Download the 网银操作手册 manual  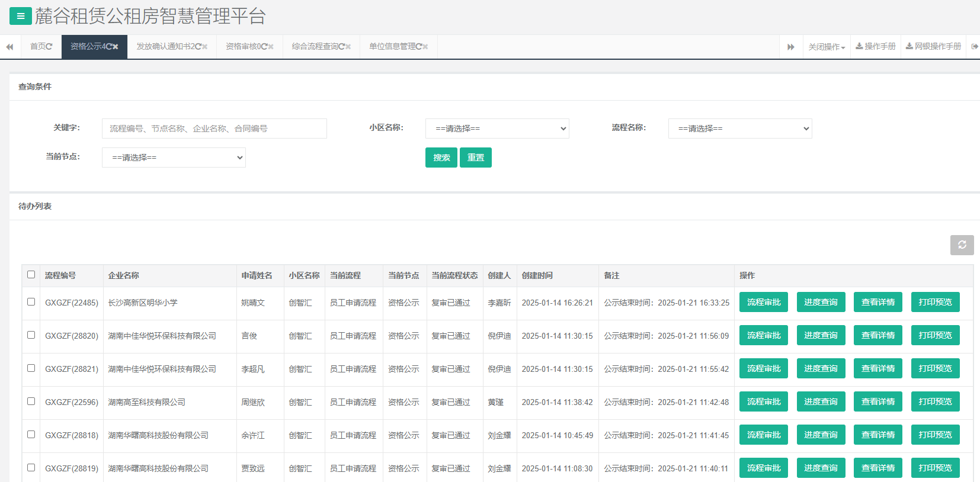click(933, 47)
